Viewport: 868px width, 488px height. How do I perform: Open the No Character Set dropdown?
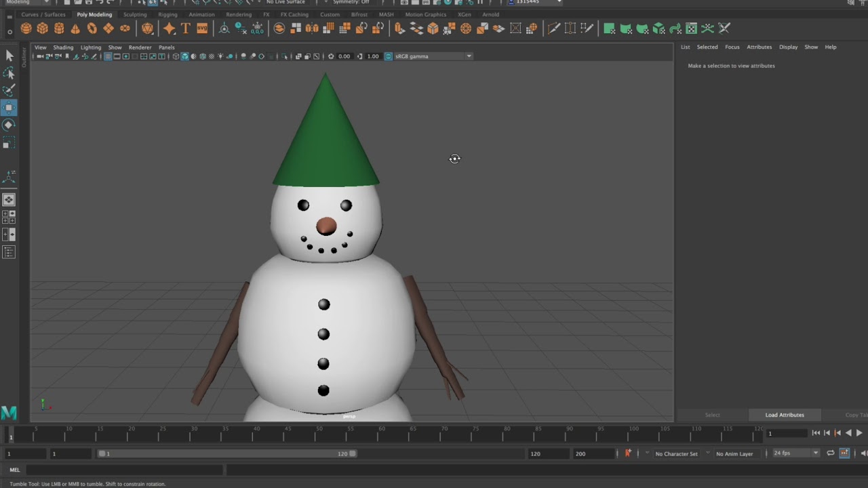coord(676,453)
